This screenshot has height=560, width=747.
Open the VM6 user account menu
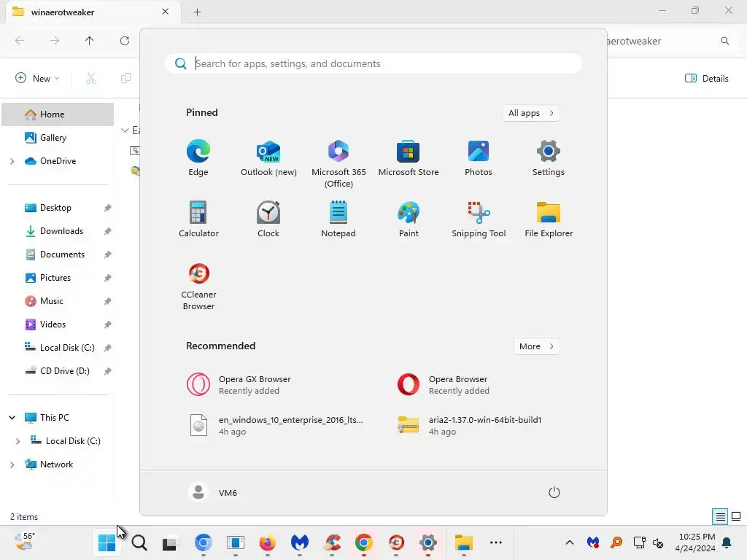tap(213, 492)
